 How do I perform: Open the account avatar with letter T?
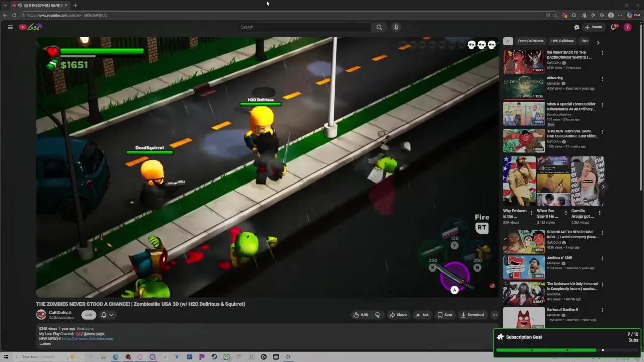(627, 27)
